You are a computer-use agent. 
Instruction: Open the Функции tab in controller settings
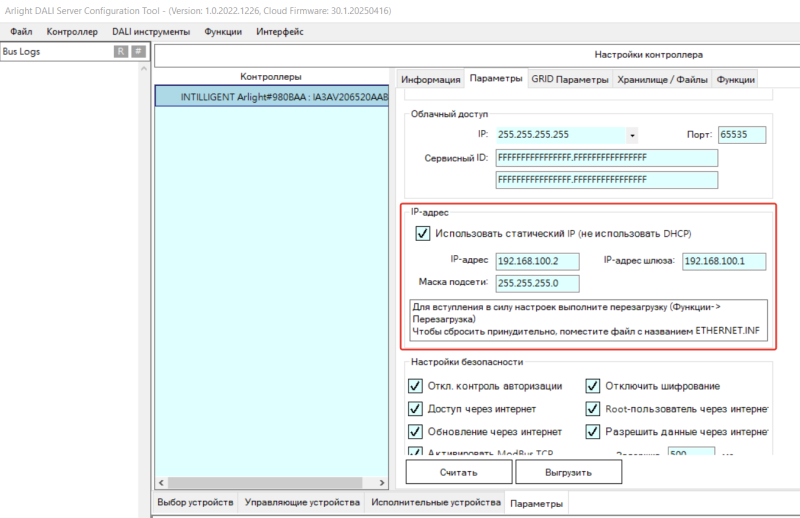point(735,80)
